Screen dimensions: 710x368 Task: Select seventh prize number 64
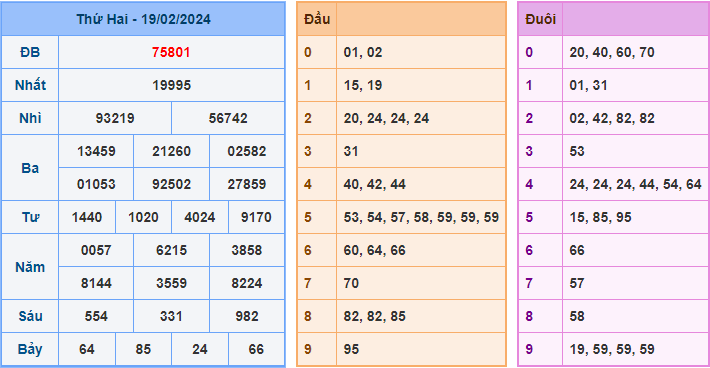click(86, 349)
